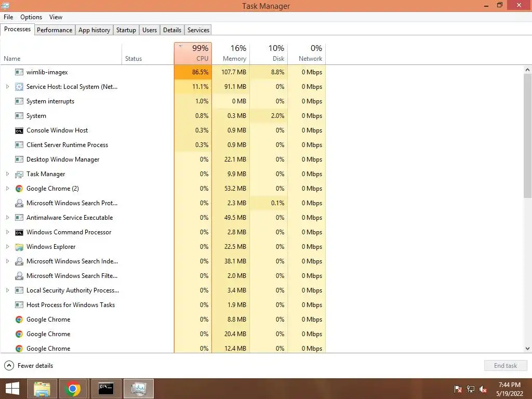Image resolution: width=532 pixels, height=399 pixels.
Task: Sort by the Name column header
Action: [x=61, y=54]
